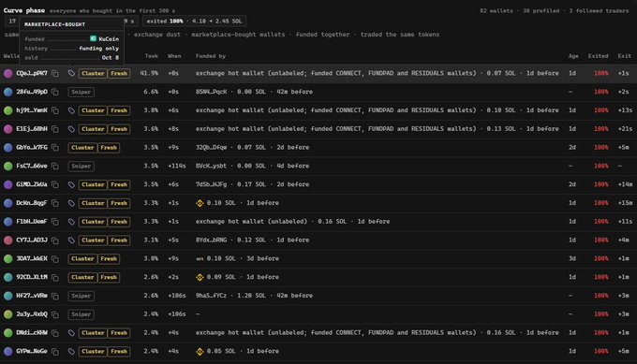This screenshot has height=364, width=637.
Task: Click the Cluster badge on GbYo…k7FG row
Action: 82,148
